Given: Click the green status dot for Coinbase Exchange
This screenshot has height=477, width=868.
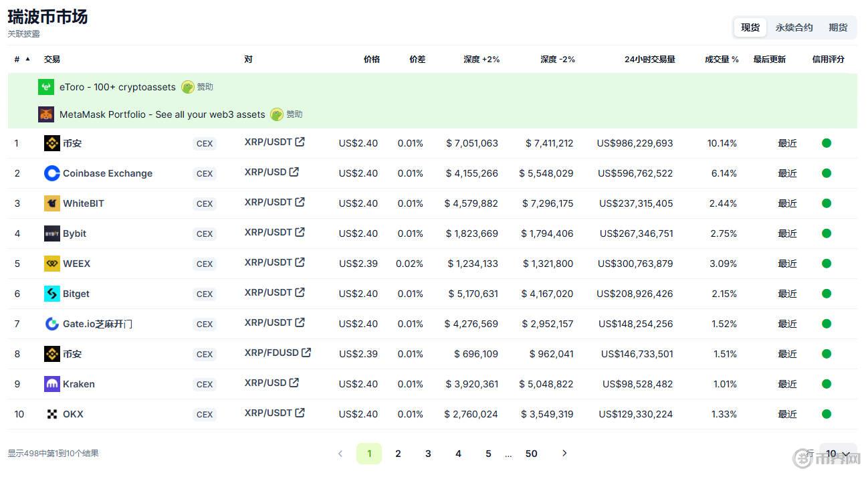Looking at the screenshot, I should coord(827,173).
